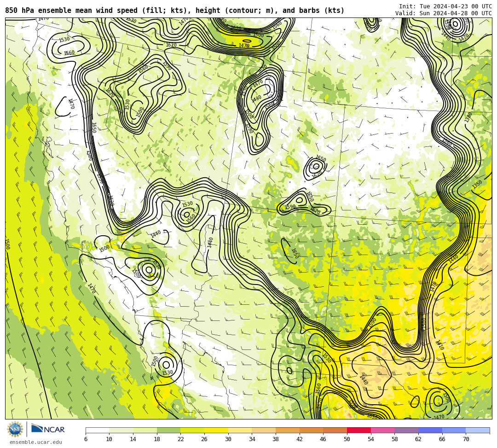
Task: Click the colorbar tick label 10
Action: [110, 439]
